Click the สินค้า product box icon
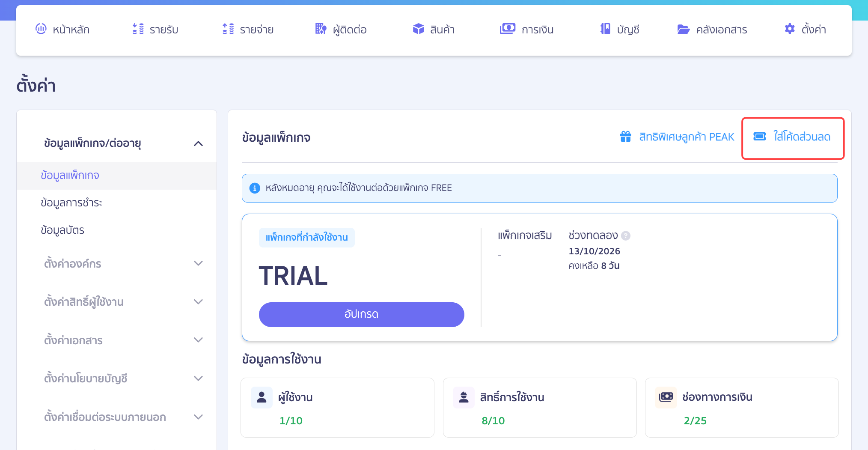 pyautogui.click(x=418, y=29)
